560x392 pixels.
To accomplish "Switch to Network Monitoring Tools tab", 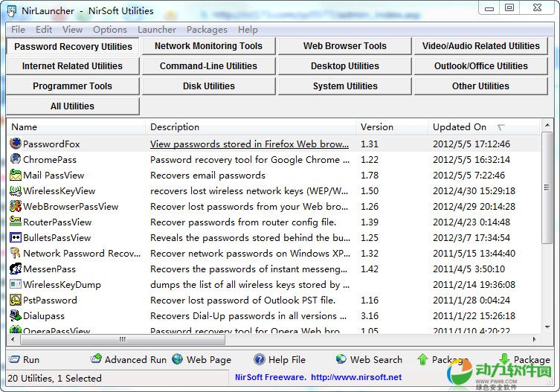I will coord(208,46).
